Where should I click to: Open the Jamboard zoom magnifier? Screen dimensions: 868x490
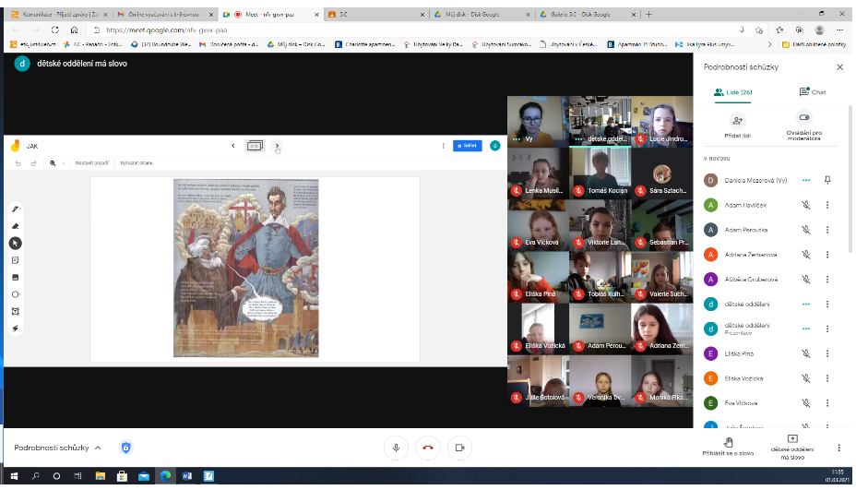(x=53, y=163)
